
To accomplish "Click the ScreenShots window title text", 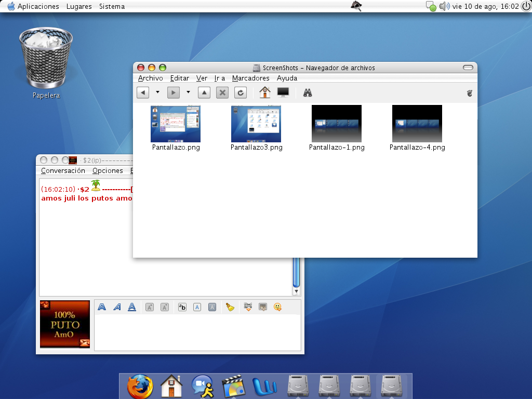I will [x=319, y=68].
